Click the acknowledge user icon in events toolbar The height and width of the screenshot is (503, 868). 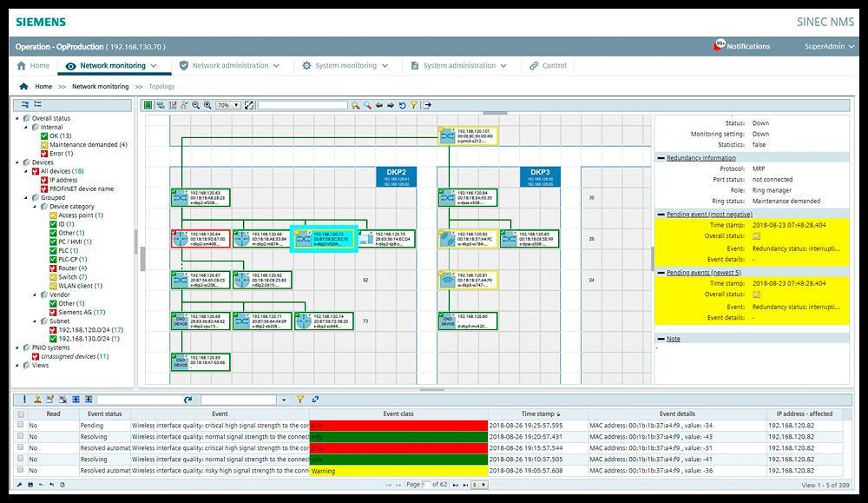pos(37,399)
